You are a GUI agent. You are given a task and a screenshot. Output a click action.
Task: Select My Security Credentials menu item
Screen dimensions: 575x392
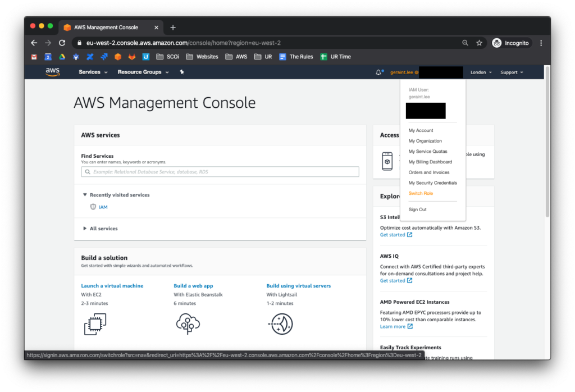(x=433, y=183)
